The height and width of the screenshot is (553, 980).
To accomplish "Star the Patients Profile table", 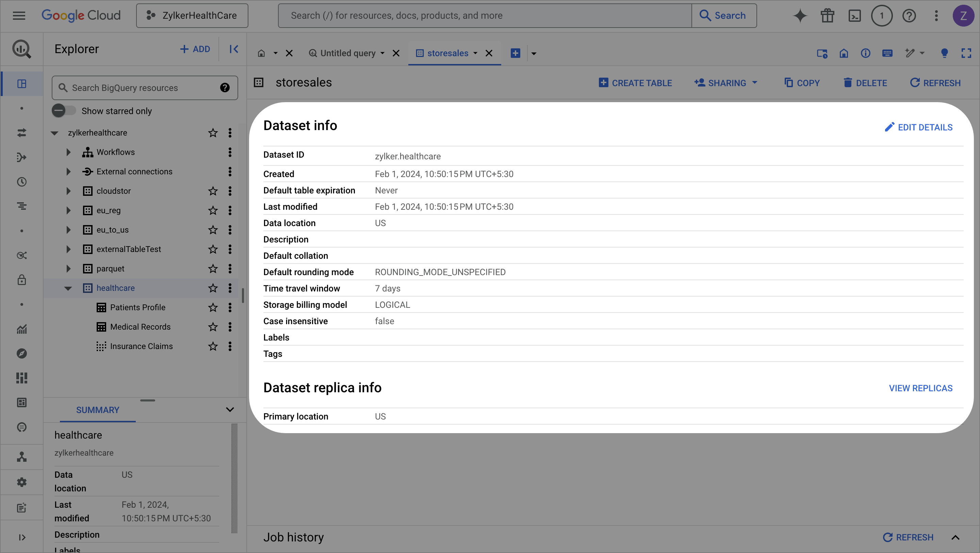I will 213,307.
